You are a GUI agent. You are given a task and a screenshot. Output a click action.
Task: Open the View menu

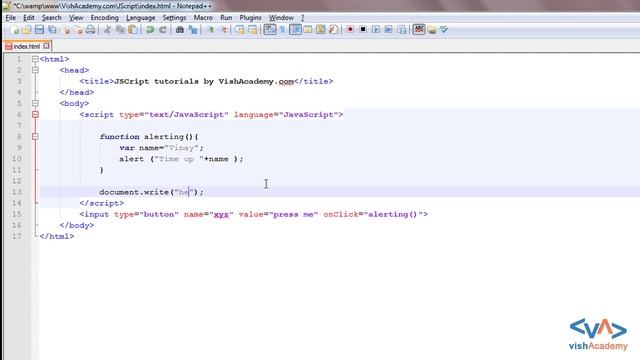point(76,18)
